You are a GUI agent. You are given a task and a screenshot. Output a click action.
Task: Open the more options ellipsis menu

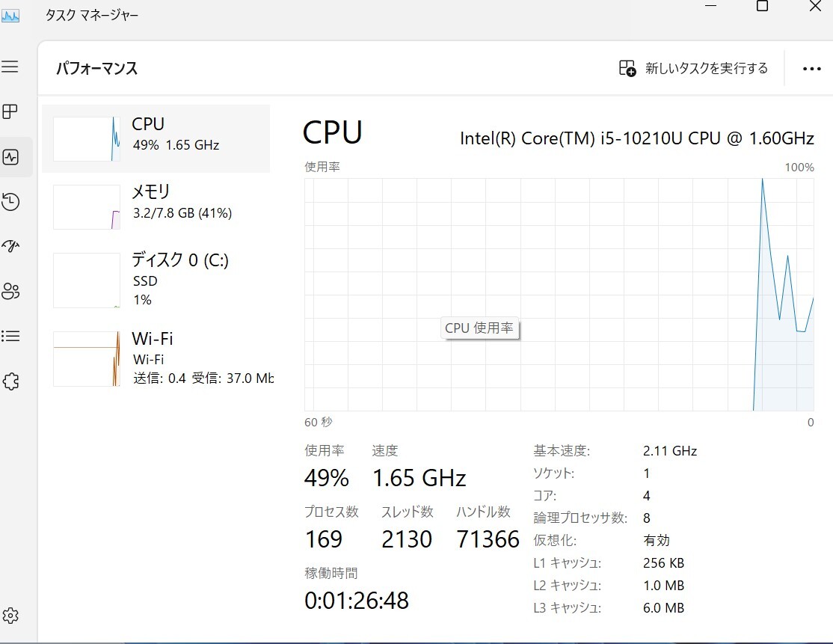[x=811, y=68]
